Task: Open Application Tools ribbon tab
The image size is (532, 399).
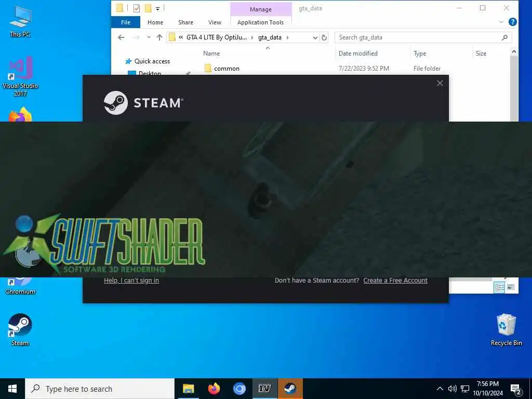Action: [261, 22]
